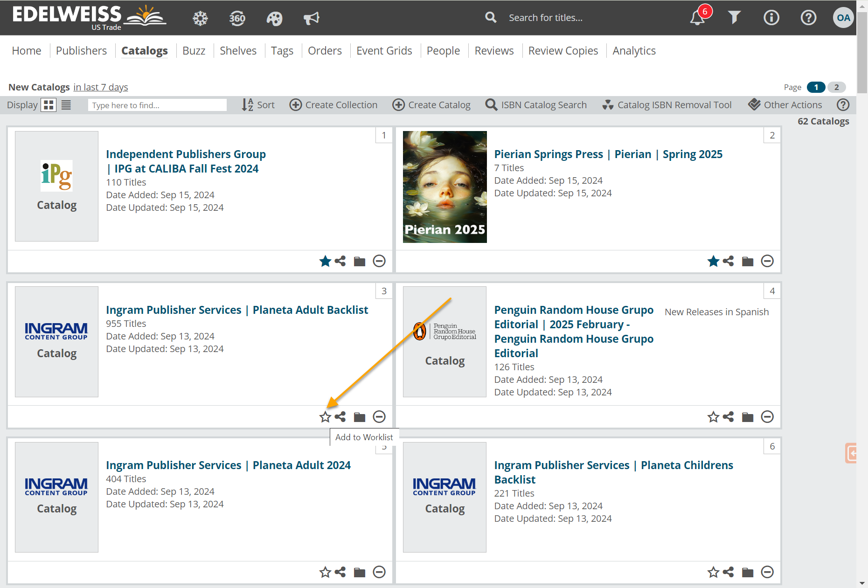Open the Analytics tab

pos(634,50)
